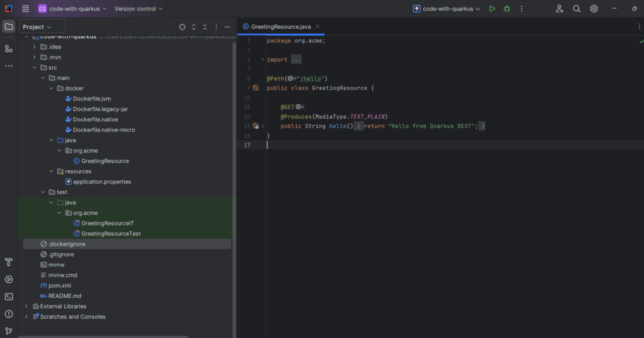The height and width of the screenshot is (338, 644).
Task: Click the Project panel horizontal scrollbar
Action: 103,337
